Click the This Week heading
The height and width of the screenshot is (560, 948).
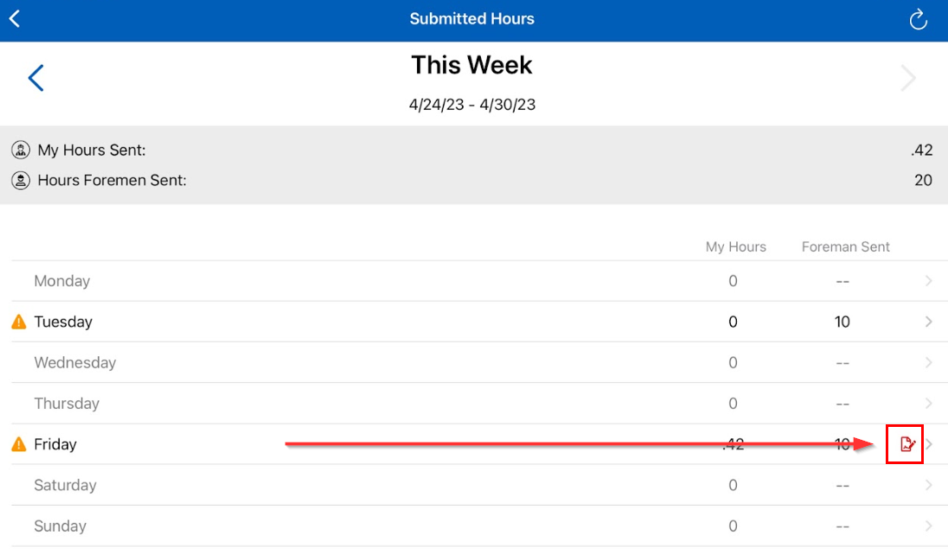472,66
